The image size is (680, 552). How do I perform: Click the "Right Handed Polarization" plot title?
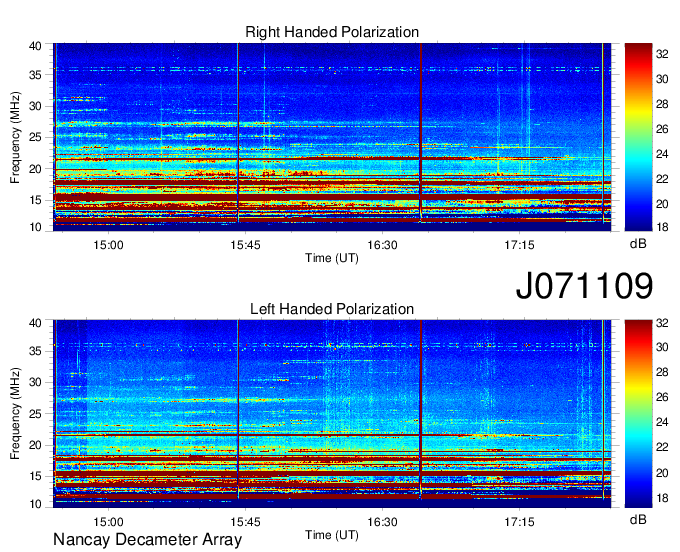(x=332, y=32)
